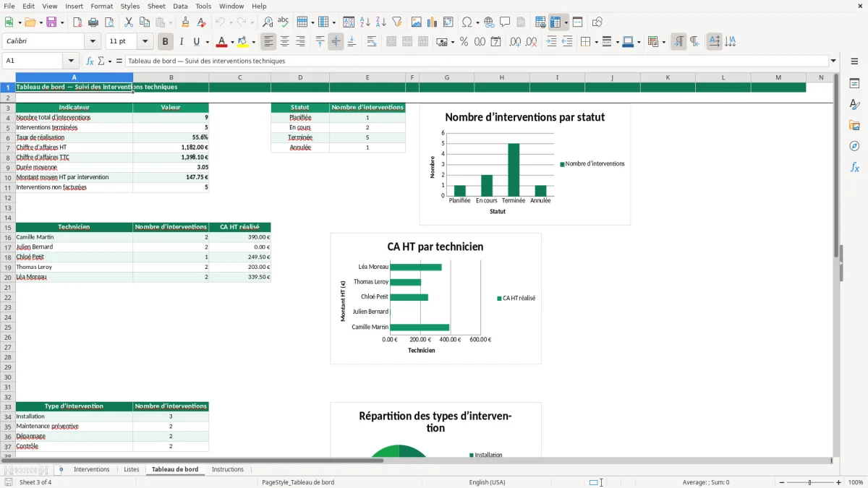This screenshot has height=488, width=868.
Task: Apply red font color swatch
Action: tap(221, 42)
